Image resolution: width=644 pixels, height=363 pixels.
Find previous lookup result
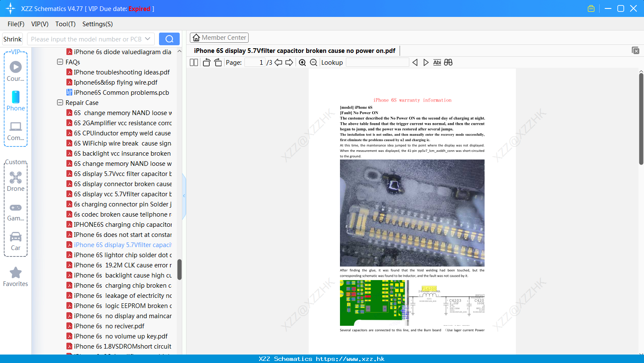tap(415, 63)
